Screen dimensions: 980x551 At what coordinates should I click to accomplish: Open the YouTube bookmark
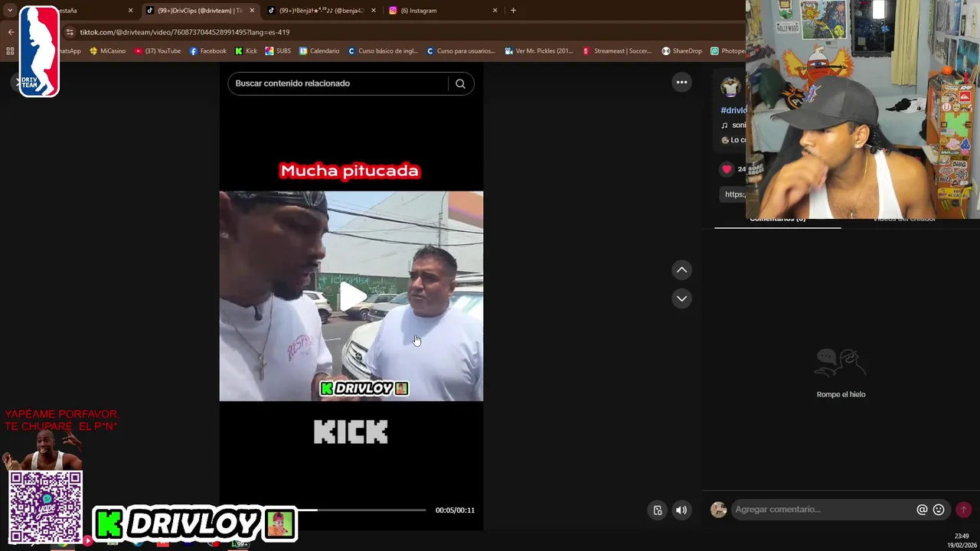[158, 51]
